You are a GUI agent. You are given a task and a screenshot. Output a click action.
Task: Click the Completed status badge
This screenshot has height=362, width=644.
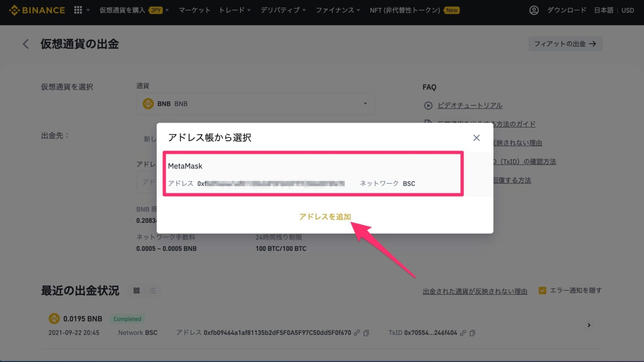point(127,319)
